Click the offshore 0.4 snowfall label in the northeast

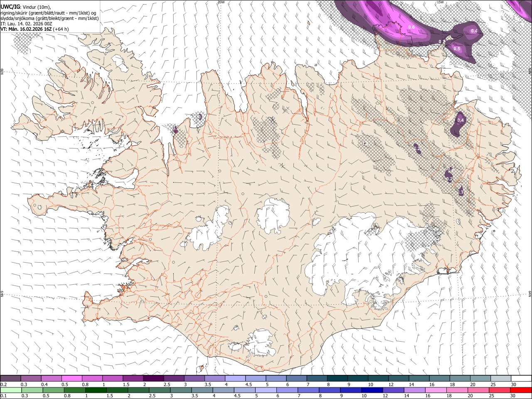[x=474, y=31]
